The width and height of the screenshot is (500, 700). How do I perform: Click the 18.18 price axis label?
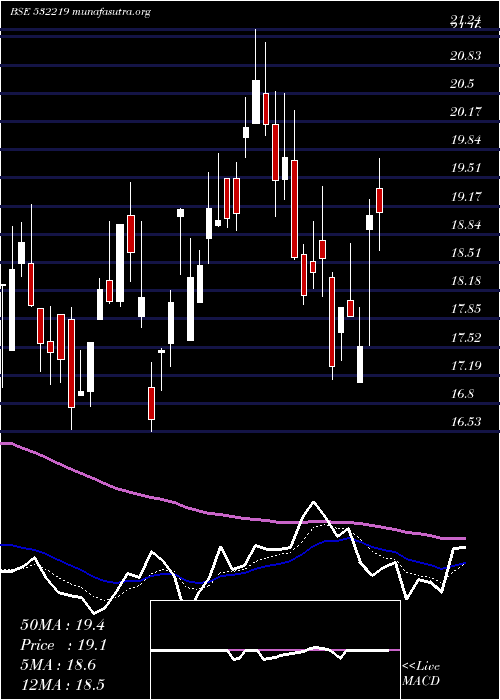466,281
